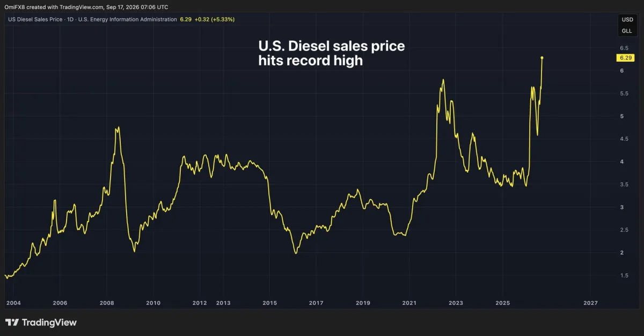Click the 2004 label on time axis
The image size is (644, 336).
coord(13,303)
